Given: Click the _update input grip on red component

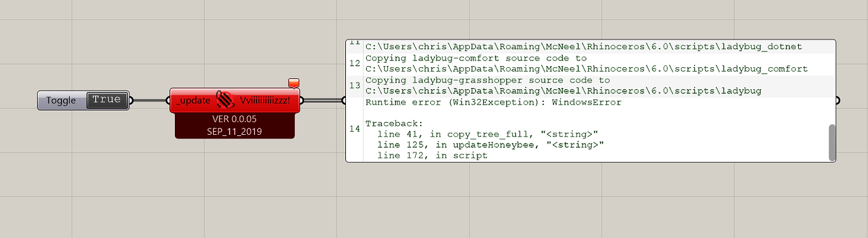Looking at the screenshot, I should [x=169, y=100].
